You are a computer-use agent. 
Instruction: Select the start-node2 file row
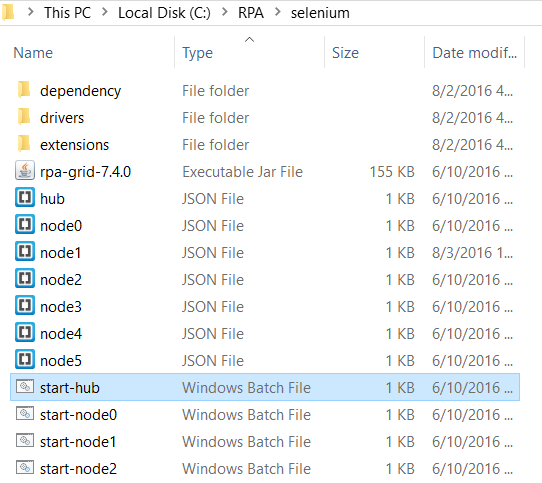point(265,468)
